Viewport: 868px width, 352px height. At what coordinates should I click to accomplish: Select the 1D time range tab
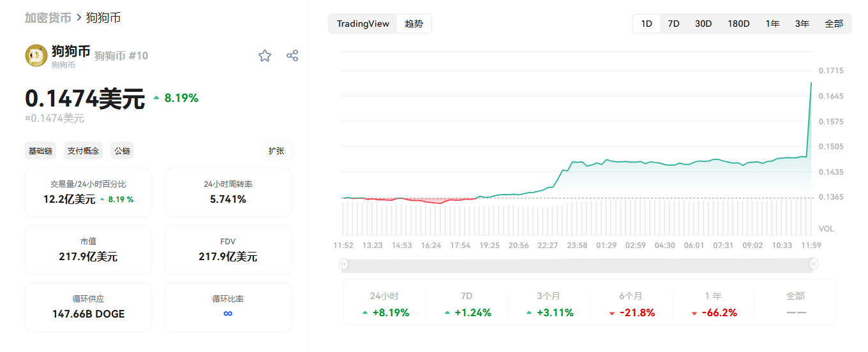coord(647,24)
